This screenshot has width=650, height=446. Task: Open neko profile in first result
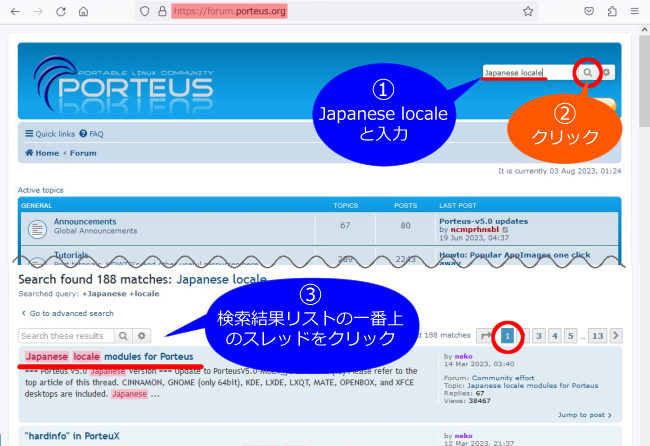[463, 356]
